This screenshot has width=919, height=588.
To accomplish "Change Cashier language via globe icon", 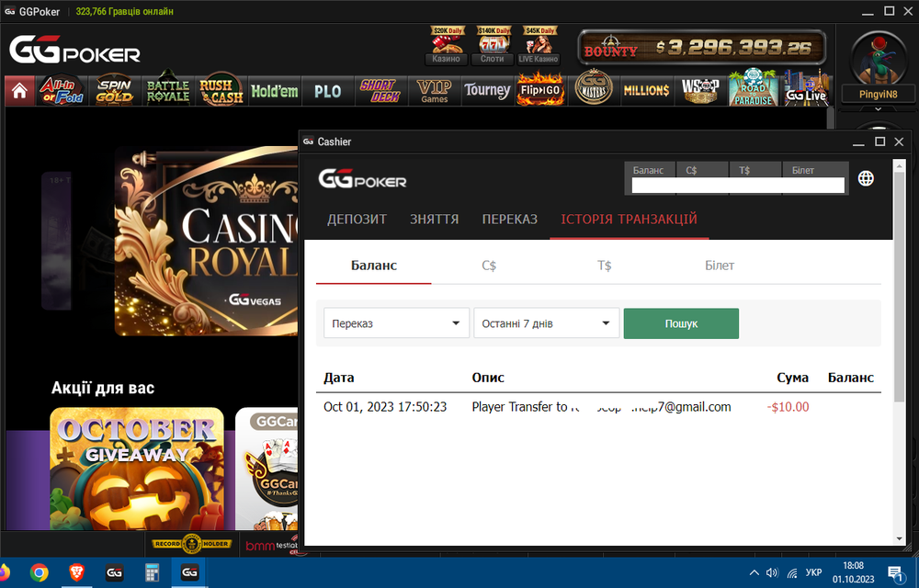I will [x=866, y=178].
